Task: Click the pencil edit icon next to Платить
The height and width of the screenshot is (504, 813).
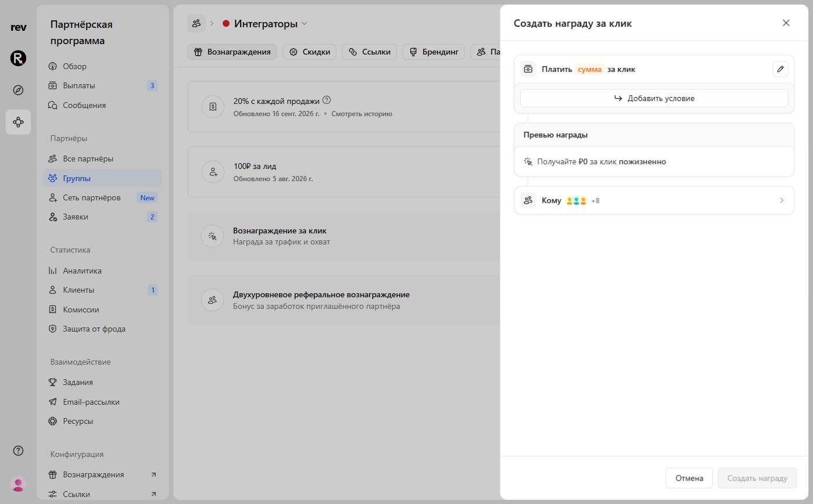Action: click(x=780, y=69)
